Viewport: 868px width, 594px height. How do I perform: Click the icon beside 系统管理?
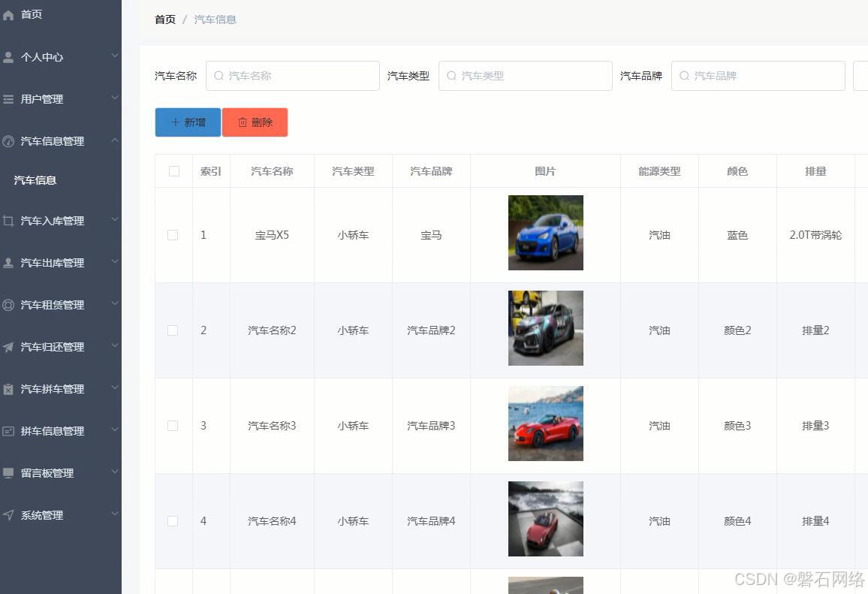coord(8,515)
